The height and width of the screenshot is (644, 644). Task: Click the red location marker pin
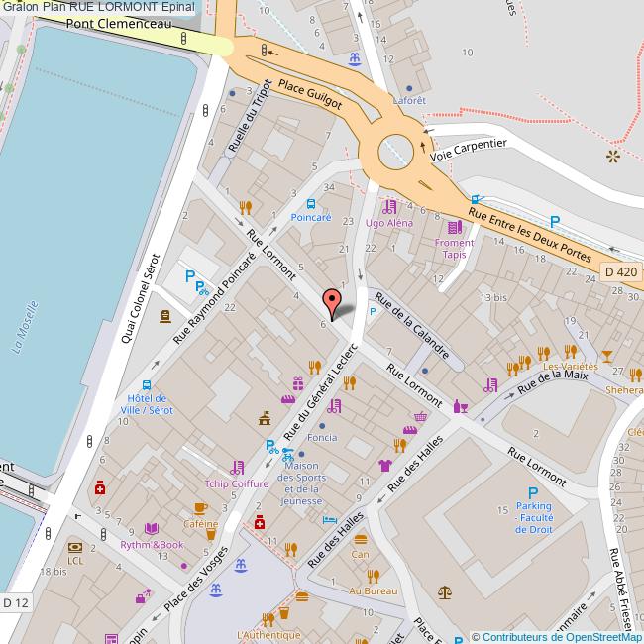click(x=332, y=305)
